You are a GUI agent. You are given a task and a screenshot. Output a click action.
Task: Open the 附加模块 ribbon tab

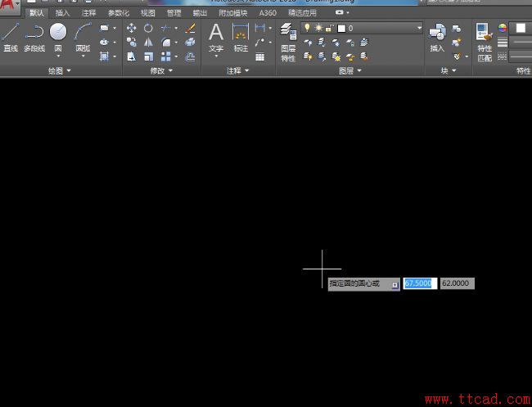233,13
